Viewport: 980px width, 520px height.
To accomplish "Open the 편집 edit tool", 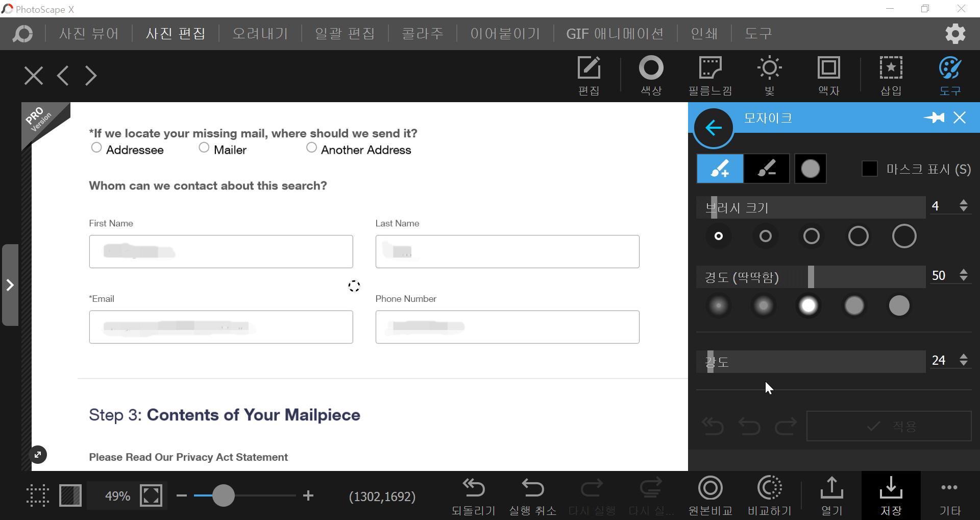I will click(589, 76).
